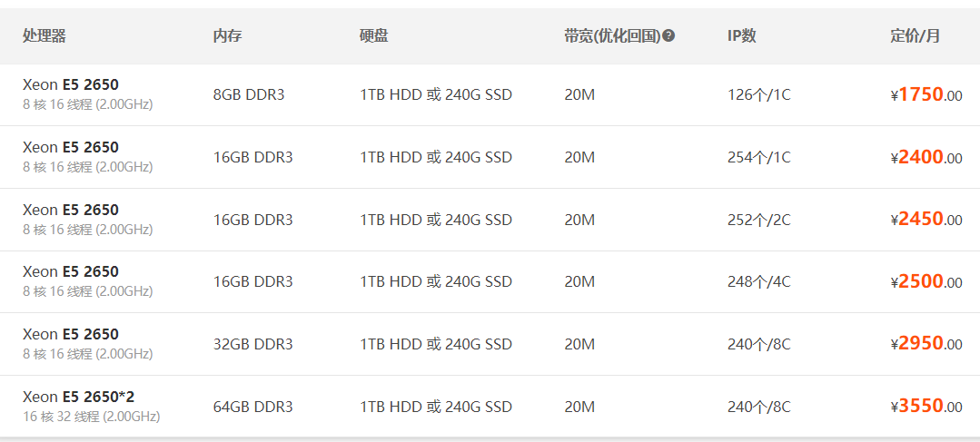Click the ¥2950.00 price

(926, 344)
